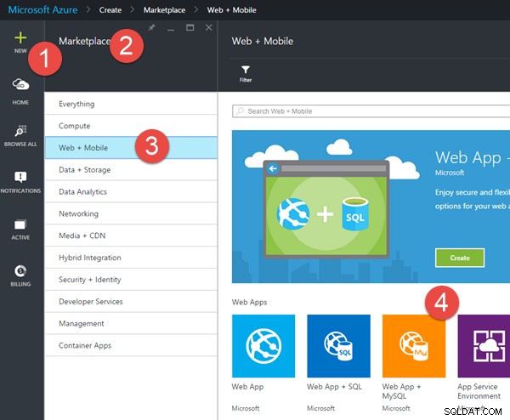Maximize the Marketplace blade
510x420 pixels.
(190, 28)
